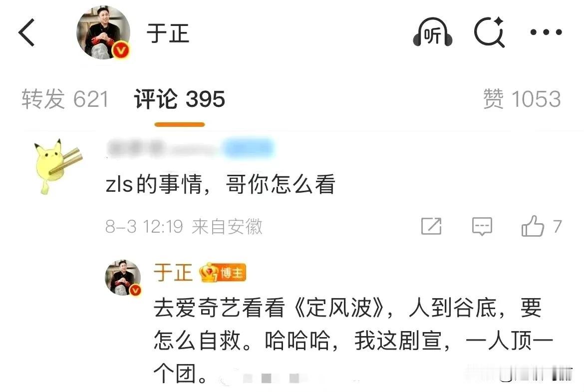
Task: Open 于正 avatar beside the reply
Action: [123, 278]
